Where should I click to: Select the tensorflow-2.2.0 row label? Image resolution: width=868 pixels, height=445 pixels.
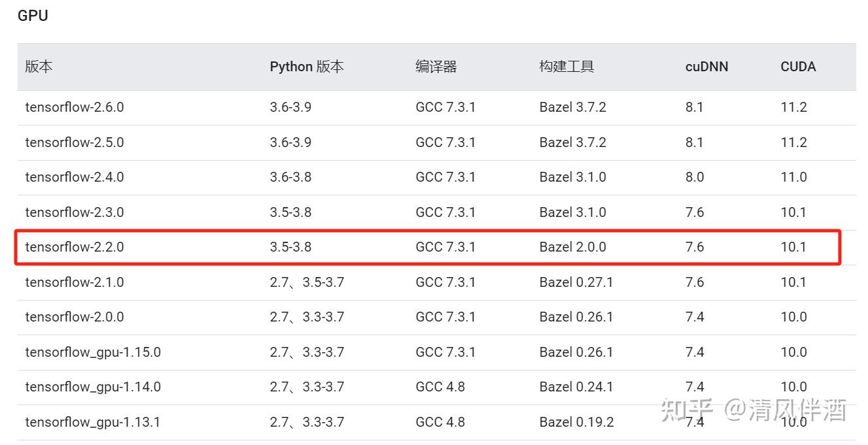pos(74,247)
